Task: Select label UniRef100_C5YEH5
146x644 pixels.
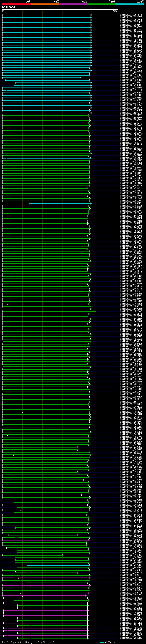Action: click(131, 98)
